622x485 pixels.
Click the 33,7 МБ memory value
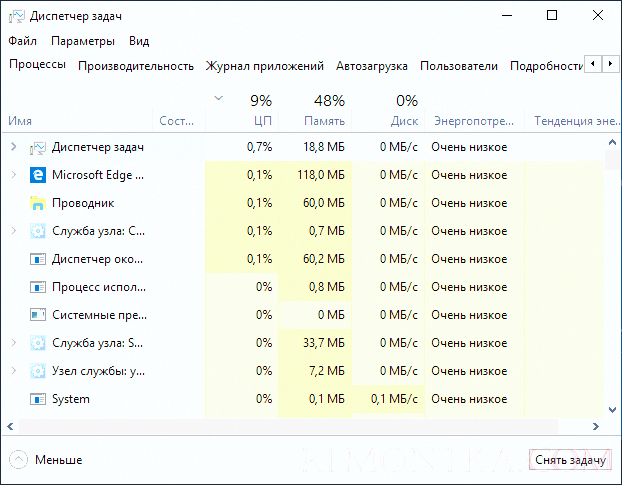click(324, 343)
